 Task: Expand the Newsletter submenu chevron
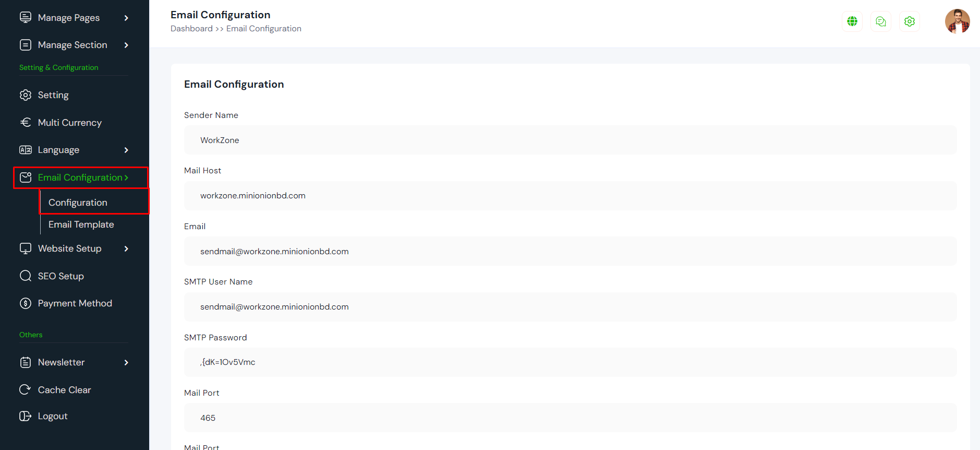coord(126,362)
